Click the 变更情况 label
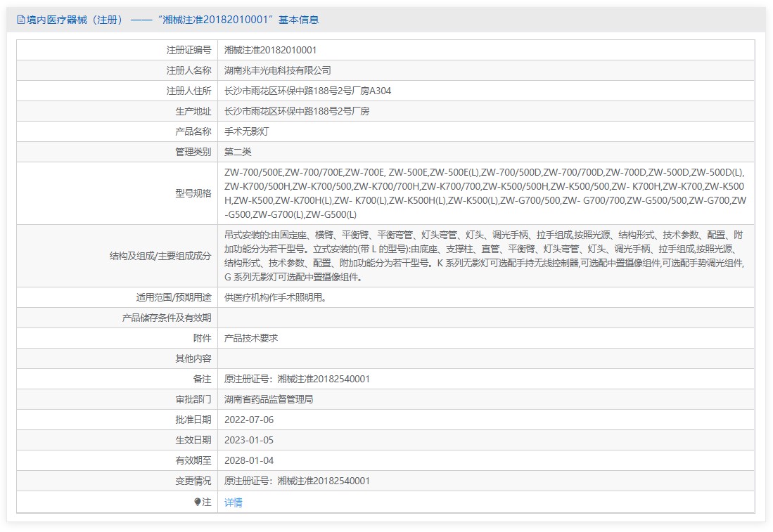This screenshot has width=773, height=532. [x=193, y=481]
